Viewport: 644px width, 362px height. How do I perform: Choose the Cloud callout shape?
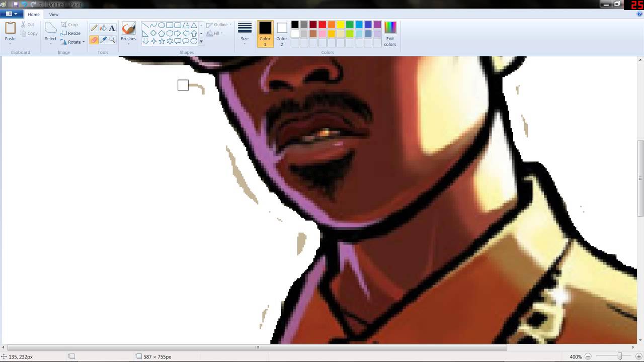point(194,41)
